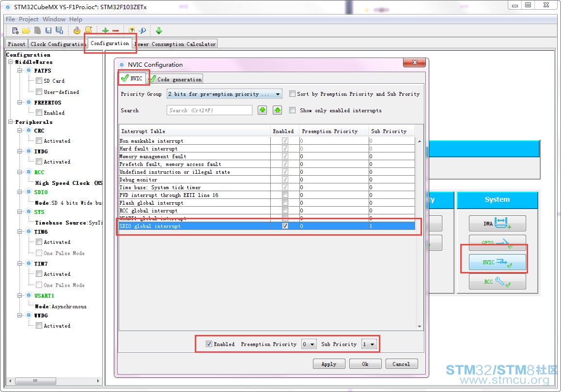Open help with question mark icon
561x392 pixels.
coord(132,31)
